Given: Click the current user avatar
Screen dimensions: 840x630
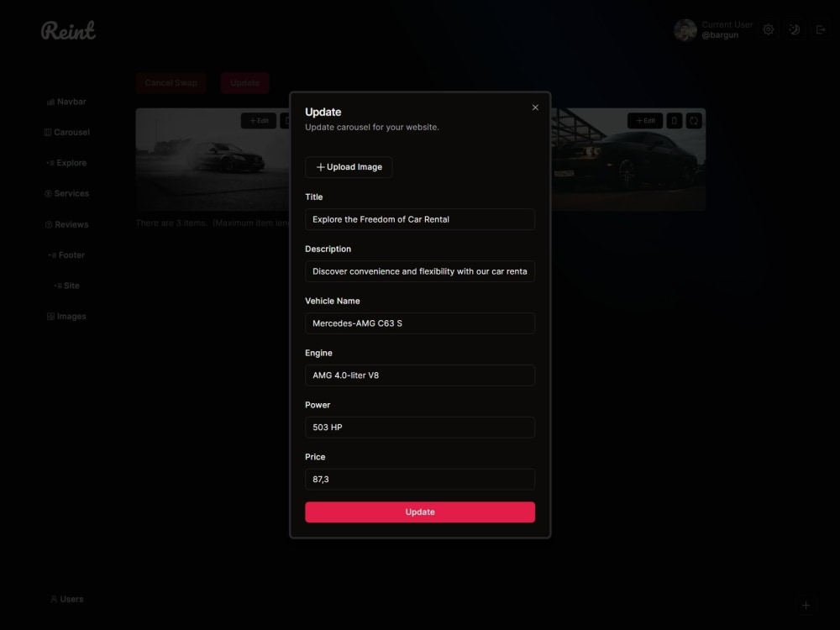Looking at the screenshot, I should tap(685, 30).
